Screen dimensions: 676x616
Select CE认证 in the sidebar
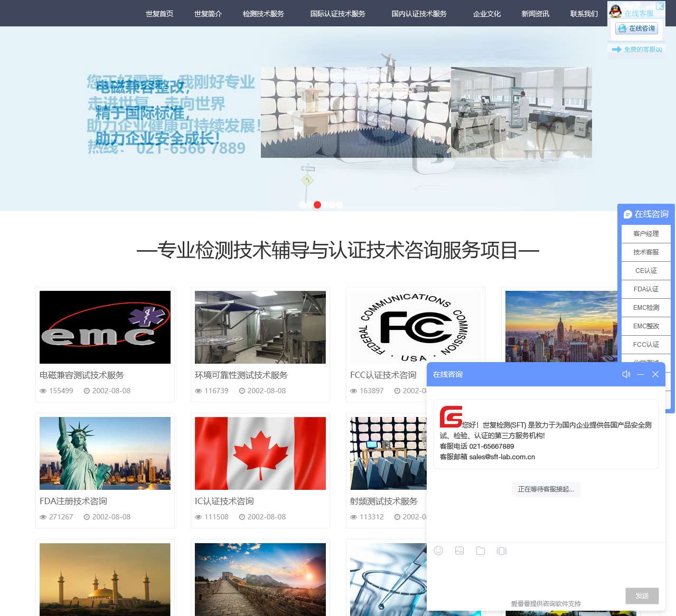point(646,271)
